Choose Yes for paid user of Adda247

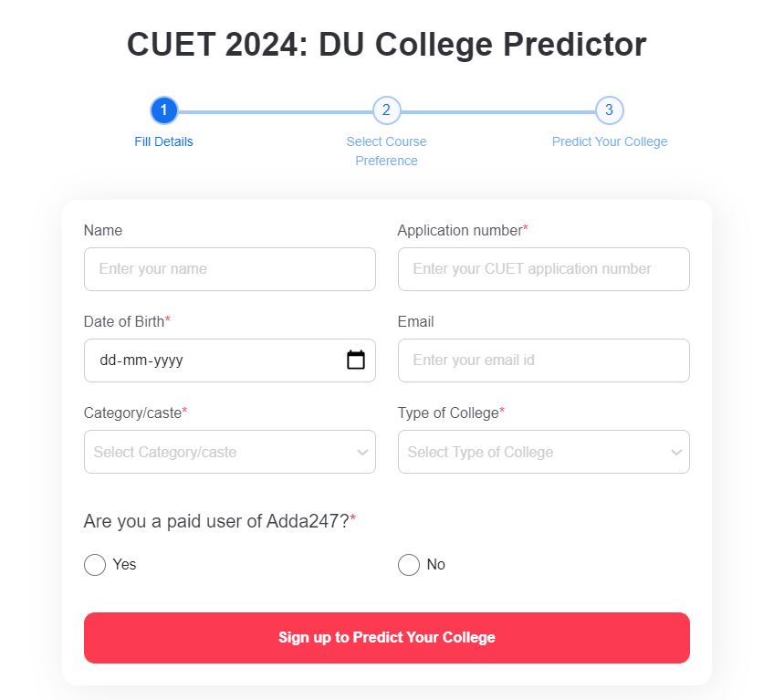[x=94, y=565]
